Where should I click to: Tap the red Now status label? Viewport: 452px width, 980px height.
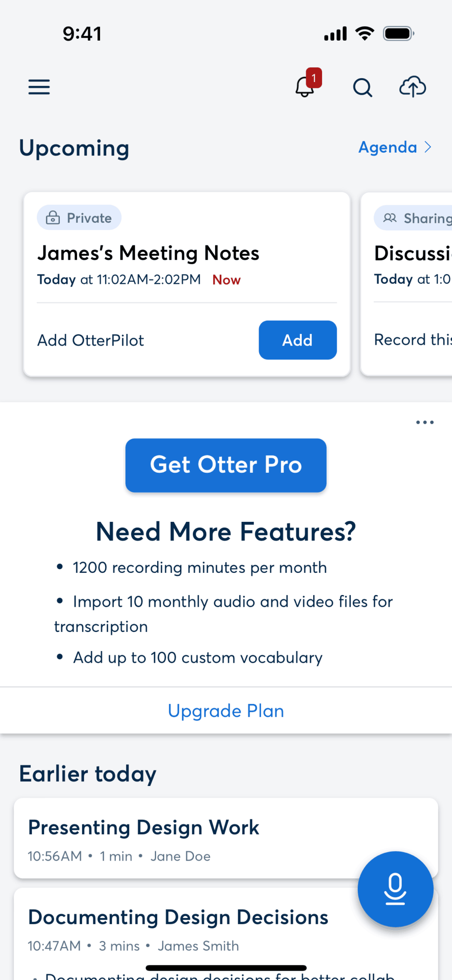pyautogui.click(x=226, y=280)
